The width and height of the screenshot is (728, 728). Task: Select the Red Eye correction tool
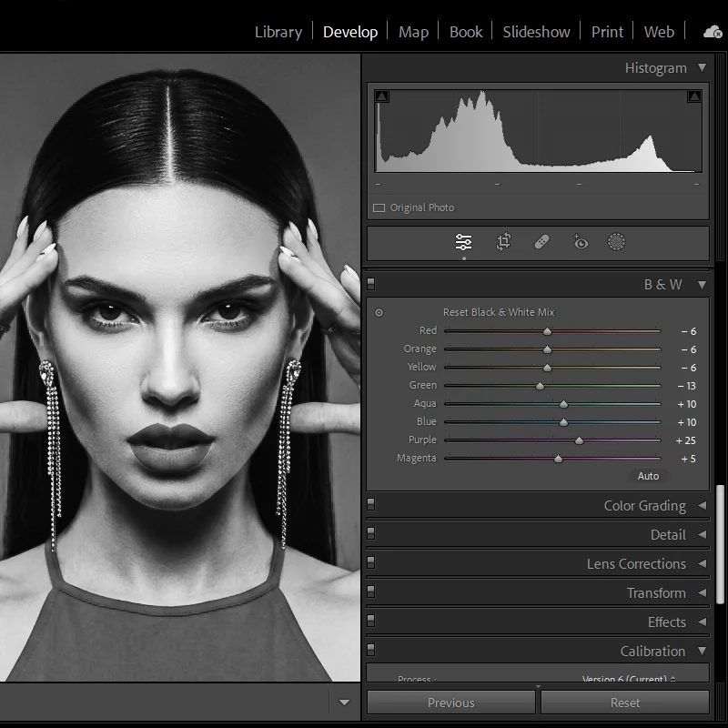tap(580, 242)
